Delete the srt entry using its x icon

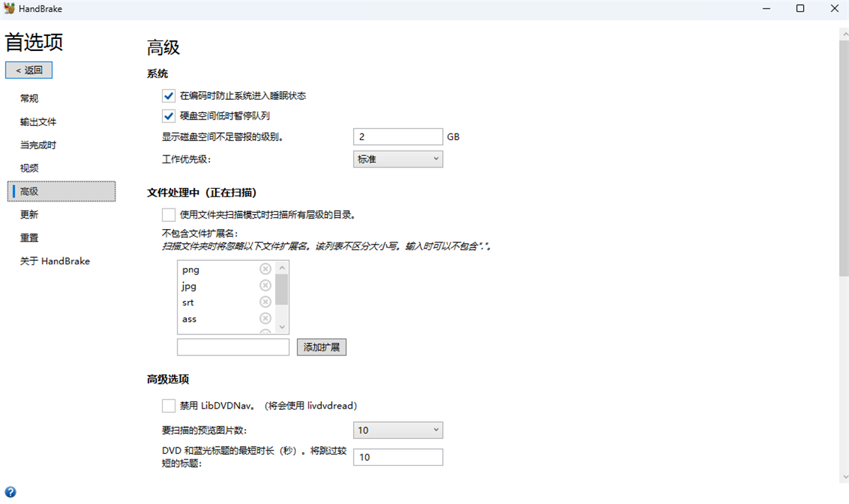click(x=265, y=301)
